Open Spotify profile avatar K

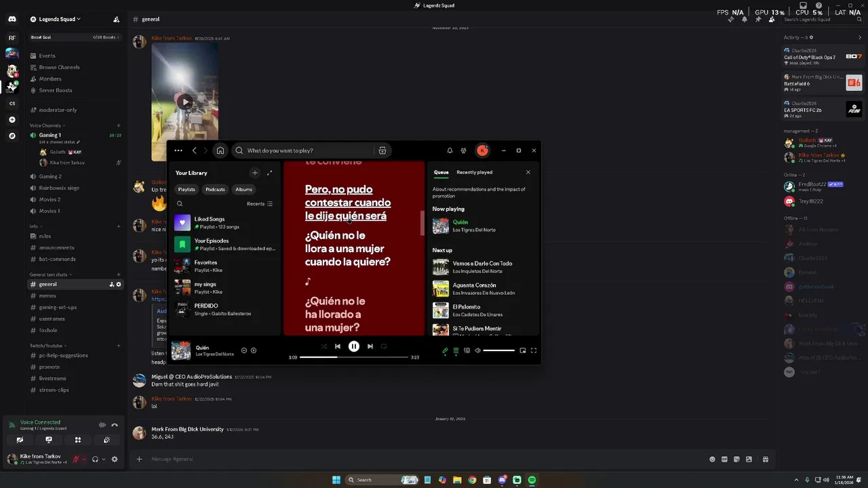(482, 150)
